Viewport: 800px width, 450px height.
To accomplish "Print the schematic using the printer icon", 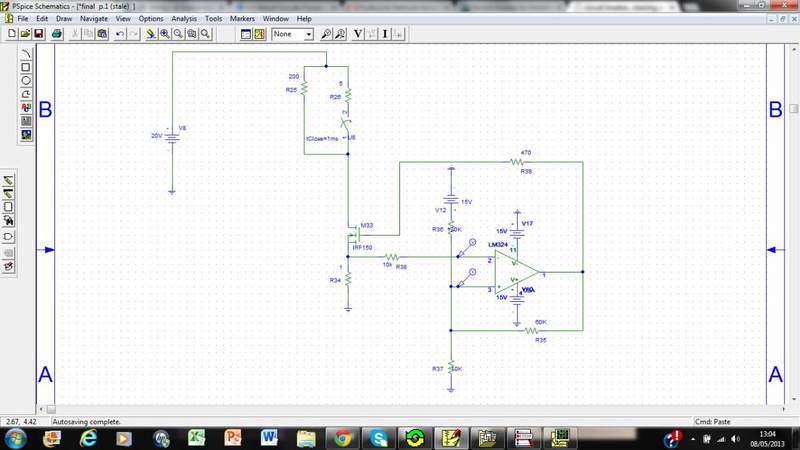I will tap(57, 33).
